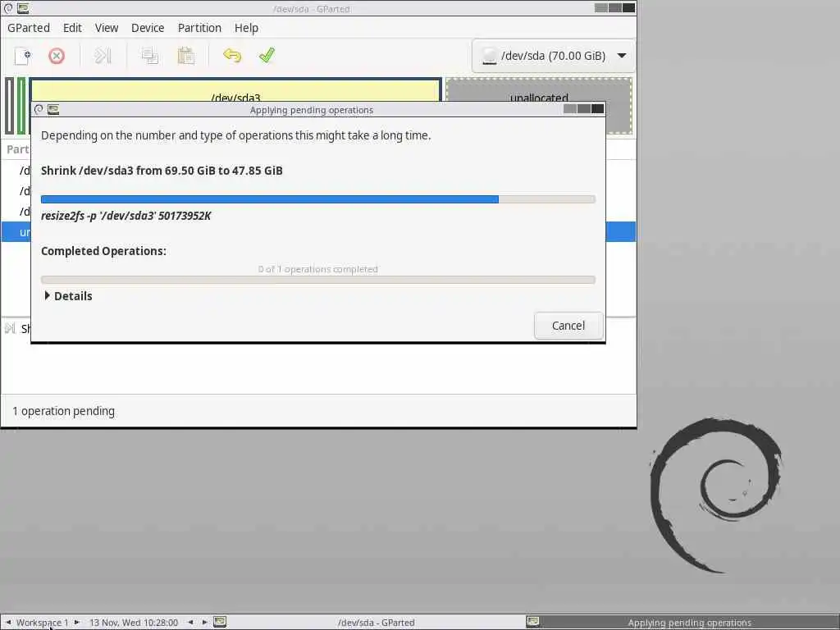Click the taskbar right arrow after the clock
Viewport: 840px width, 630px height.
coord(204,622)
